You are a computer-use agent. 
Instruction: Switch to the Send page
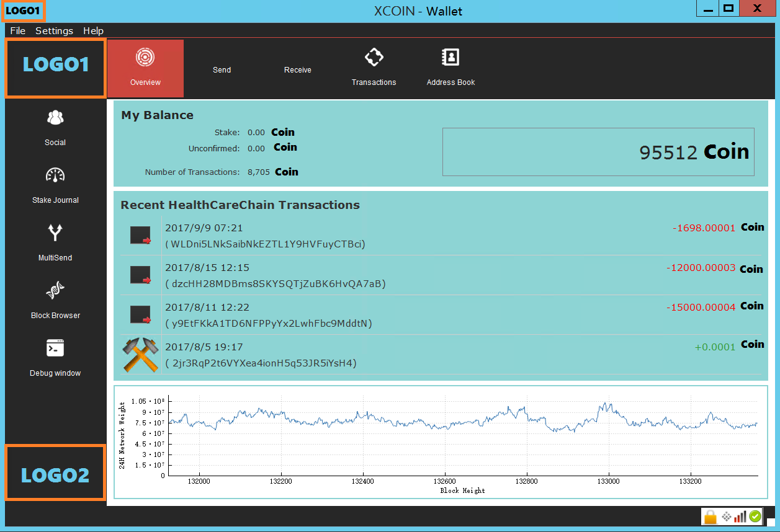pyautogui.click(x=222, y=69)
